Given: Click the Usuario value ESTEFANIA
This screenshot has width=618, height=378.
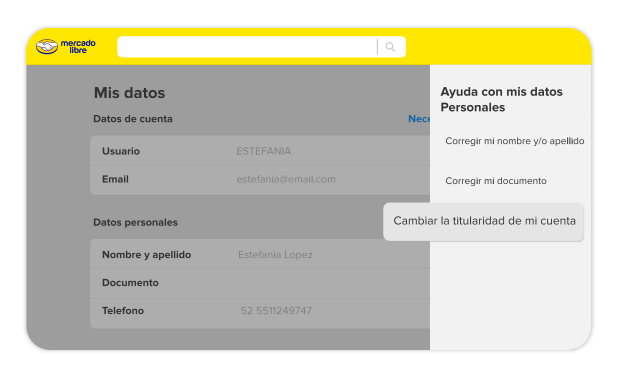Looking at the screenshot, I should [264, 151].
